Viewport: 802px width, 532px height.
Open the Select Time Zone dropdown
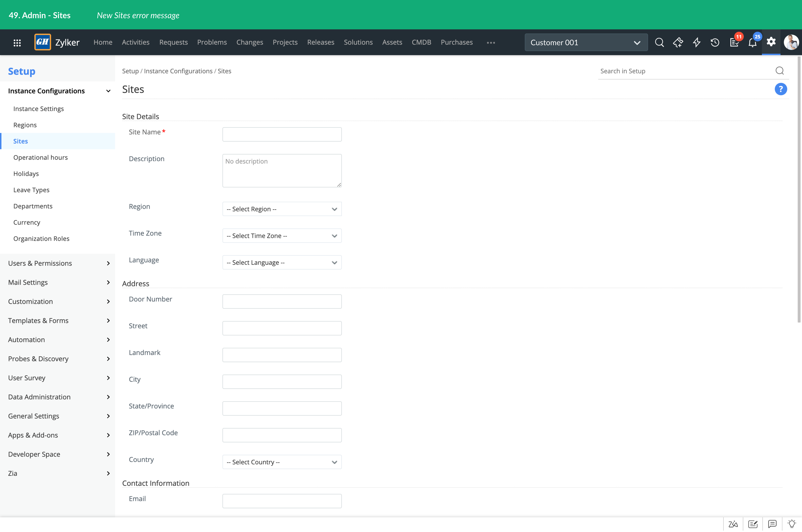coord(282,236)
